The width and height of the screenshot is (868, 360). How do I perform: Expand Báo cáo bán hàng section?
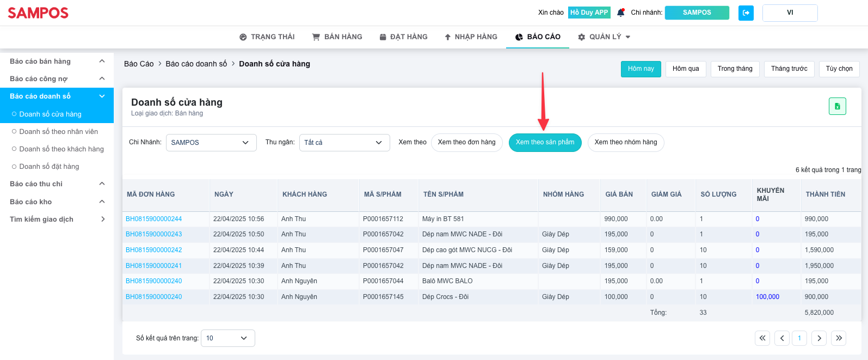(57, 62)
